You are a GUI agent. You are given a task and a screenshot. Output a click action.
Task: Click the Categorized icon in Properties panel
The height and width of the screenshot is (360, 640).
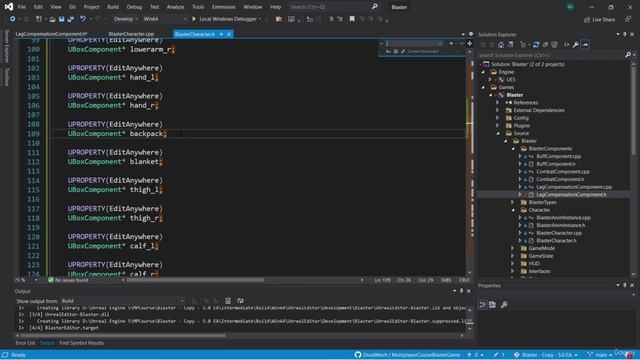[483, 305]
